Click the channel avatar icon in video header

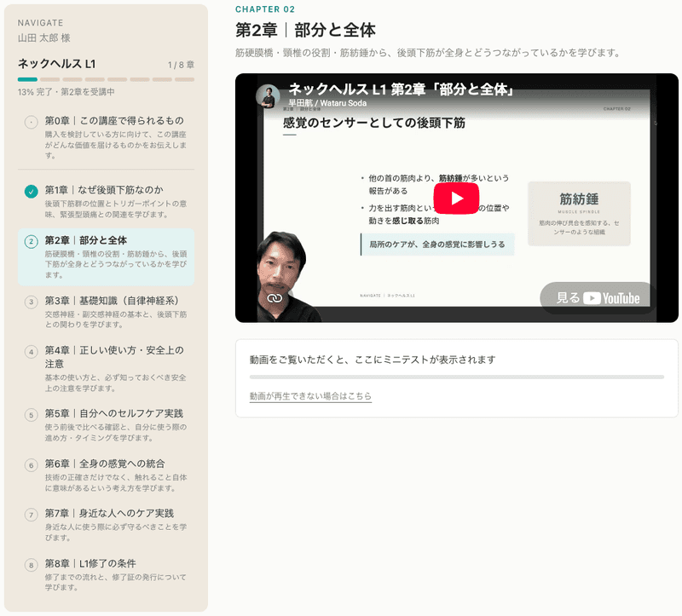268,96
